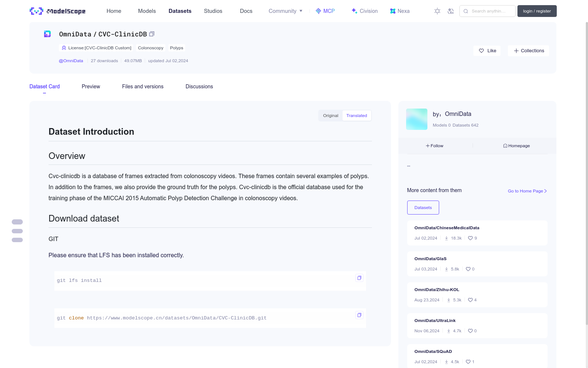The height and width of the screenshot is (368, 588).
Task: Copy the dataset name OmniData/CVC-ClinicDB
Action: coord(152,34)
